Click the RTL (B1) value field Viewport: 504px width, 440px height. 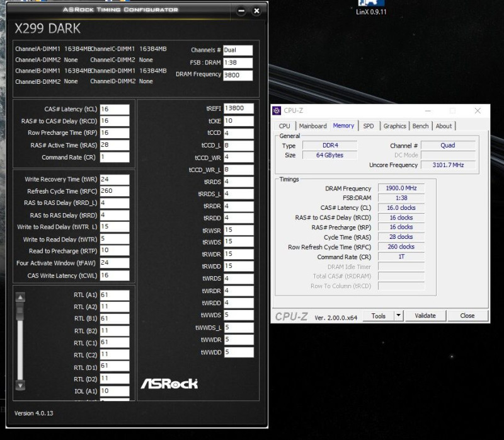click(115, 319)
